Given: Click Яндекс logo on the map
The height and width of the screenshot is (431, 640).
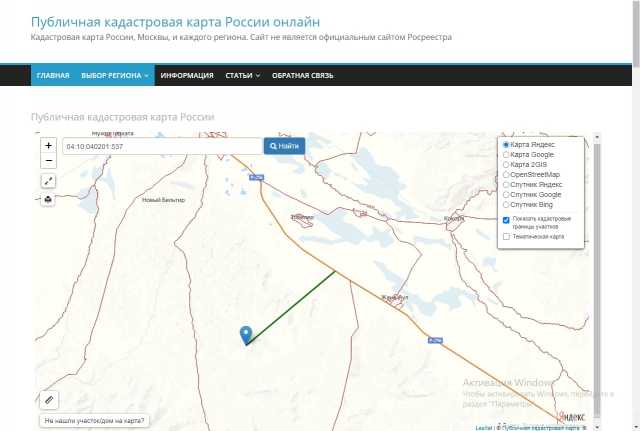Looking at the screenshot, I should point(573,417).
